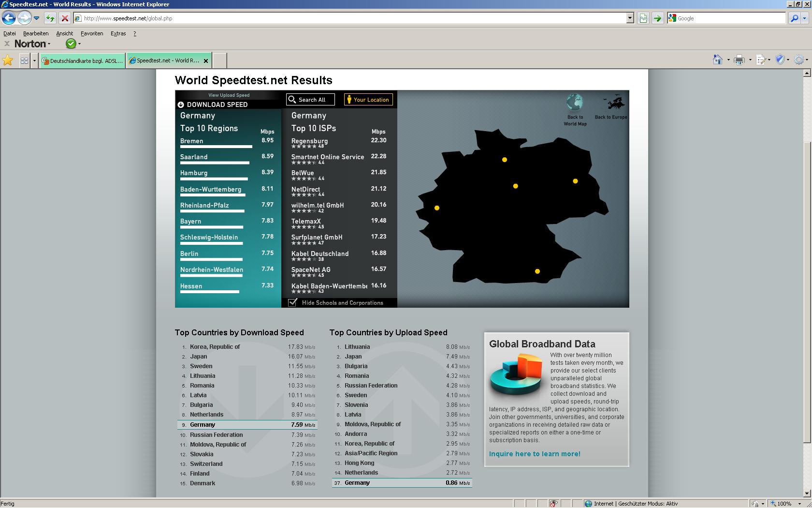Click the Your Location button
The height and width of the screenshot is (508, 812).
[368, 100]
